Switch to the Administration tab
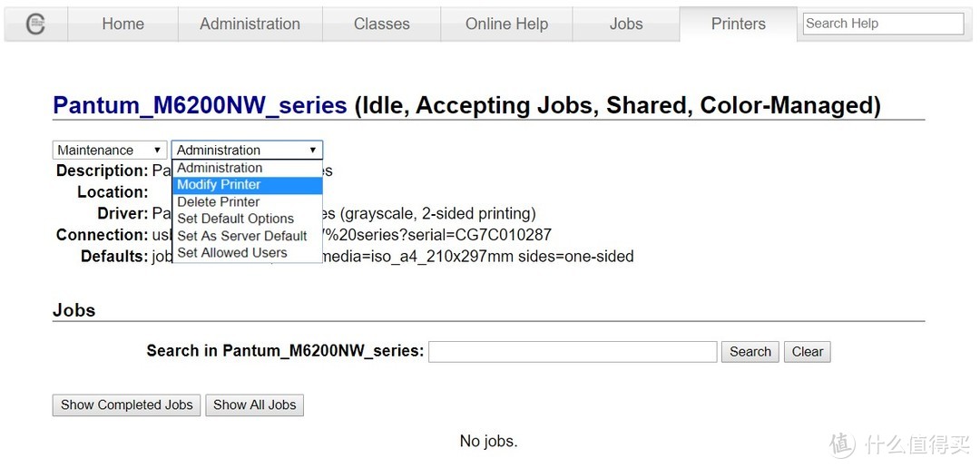980x468 pixels. click(250, 24)
